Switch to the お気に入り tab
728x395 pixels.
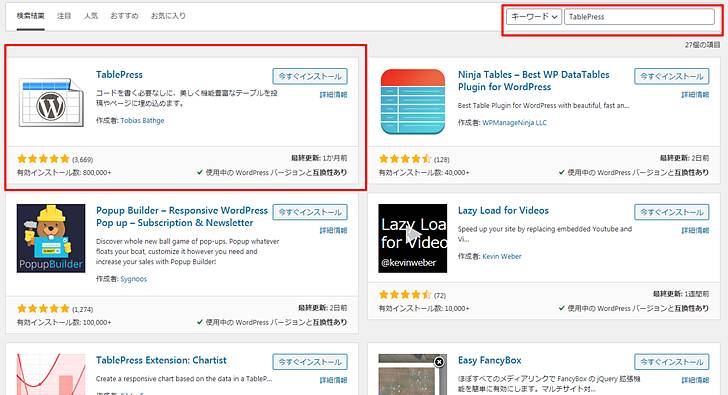[x=168, y=16]
